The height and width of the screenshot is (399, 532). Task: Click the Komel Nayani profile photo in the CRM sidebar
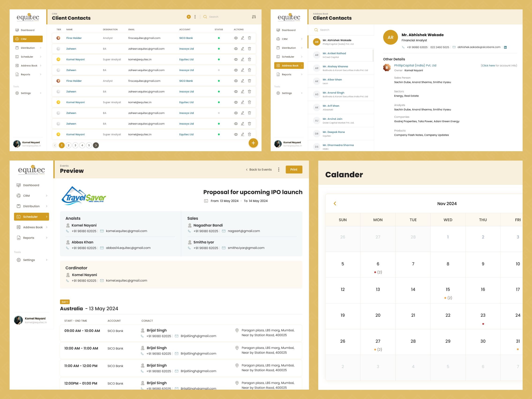point(17,144)
